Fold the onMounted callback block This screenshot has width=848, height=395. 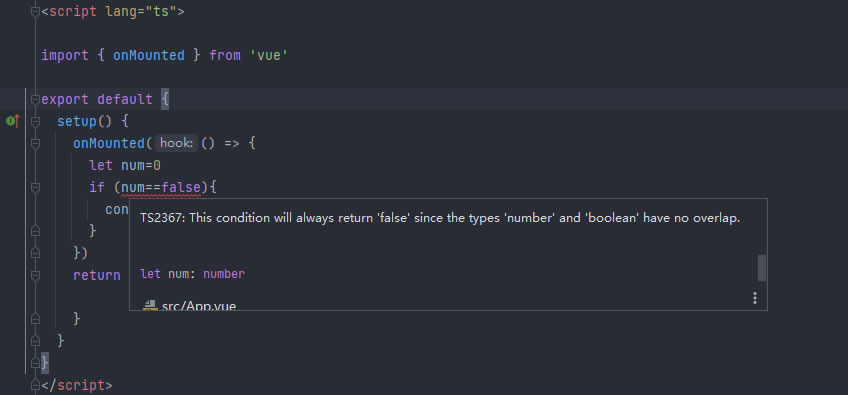pos(35,143)
